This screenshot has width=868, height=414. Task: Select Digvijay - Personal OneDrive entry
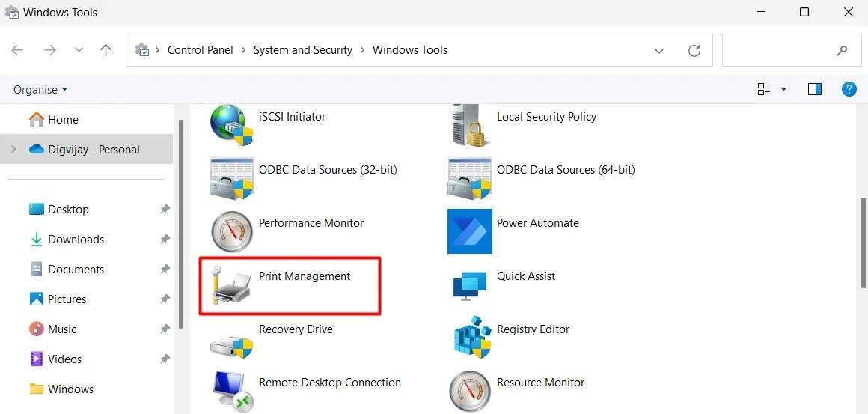pyautogui.click(x=86, y=150)
